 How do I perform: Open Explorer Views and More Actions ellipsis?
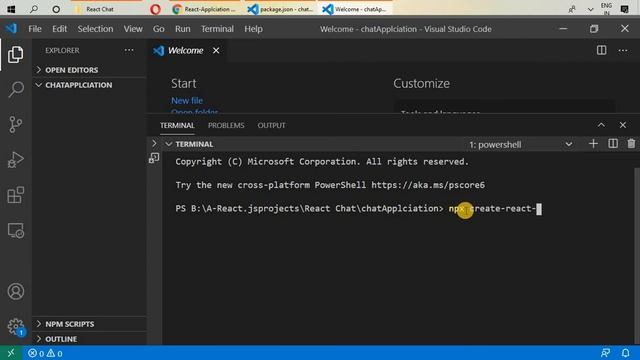[x=129, y=50]
